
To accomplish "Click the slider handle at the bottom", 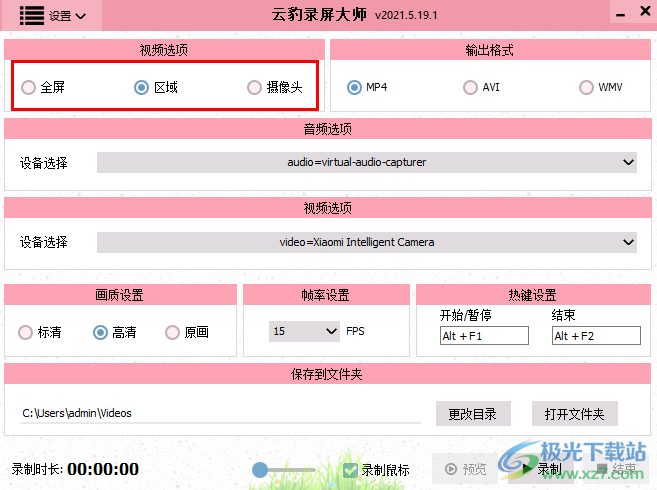I will click(x=260, y=470).
